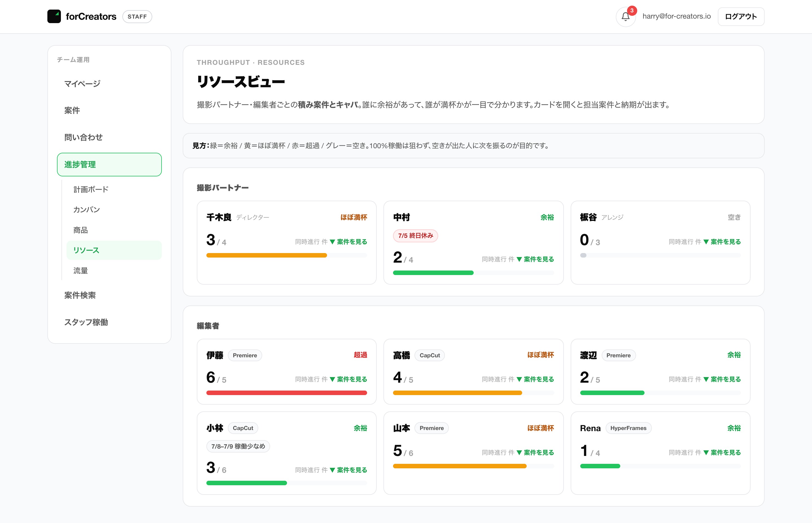Click ほぼ満杯 status on 千木良
The image size is (812, 523).
(x=354, y=217)
